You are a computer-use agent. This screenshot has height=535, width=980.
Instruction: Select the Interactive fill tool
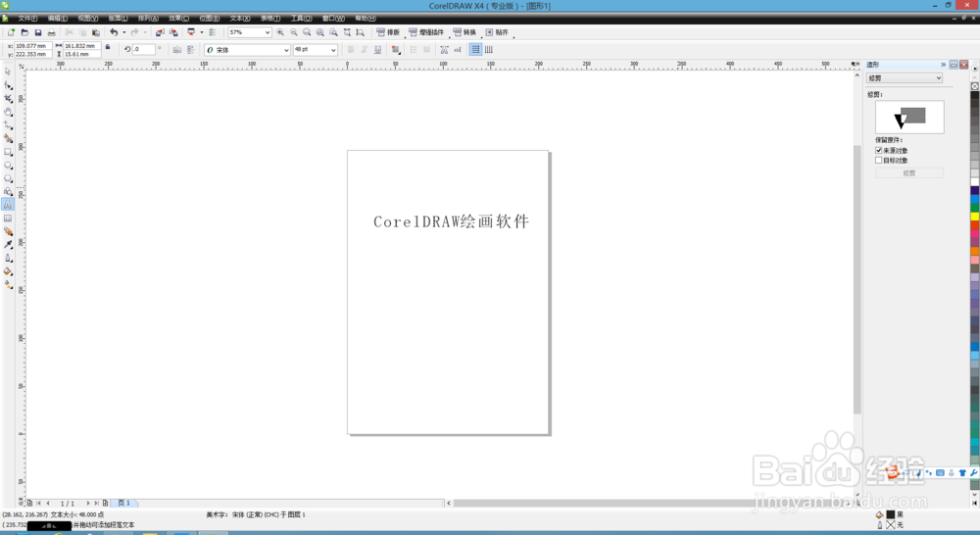(8, 284)
